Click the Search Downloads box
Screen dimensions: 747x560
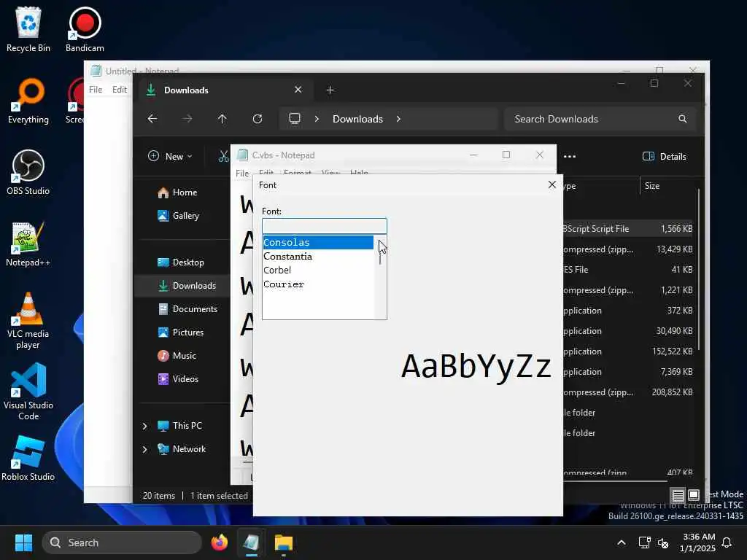(x=600, y=119)
